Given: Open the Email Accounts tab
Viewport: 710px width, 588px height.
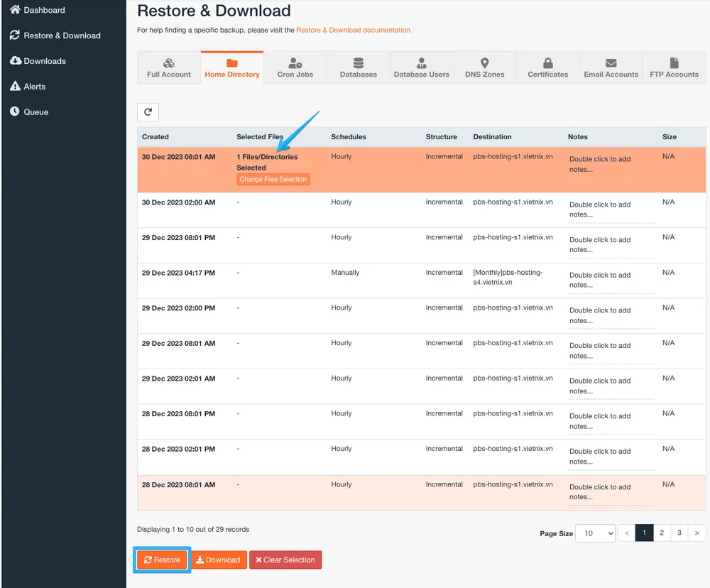Looking at the screenshot, I should pyautogui.click(x=611, y=68).
